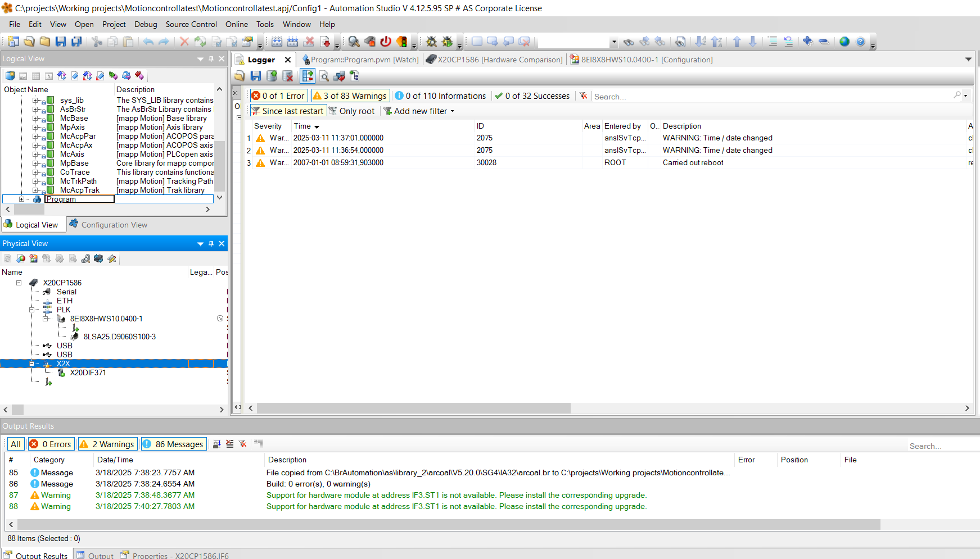Click the pencil icon in Physical View toolbar
This screenshot has width=980, height=559.
(111, 258)
